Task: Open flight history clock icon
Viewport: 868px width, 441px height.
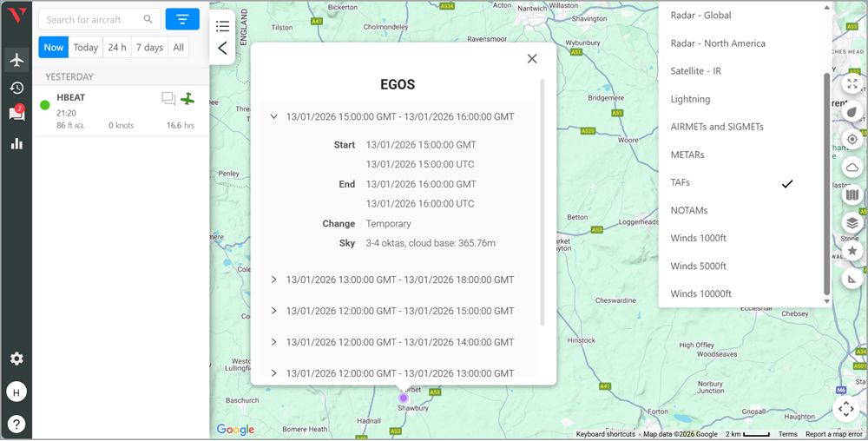Action: point(16,88)
